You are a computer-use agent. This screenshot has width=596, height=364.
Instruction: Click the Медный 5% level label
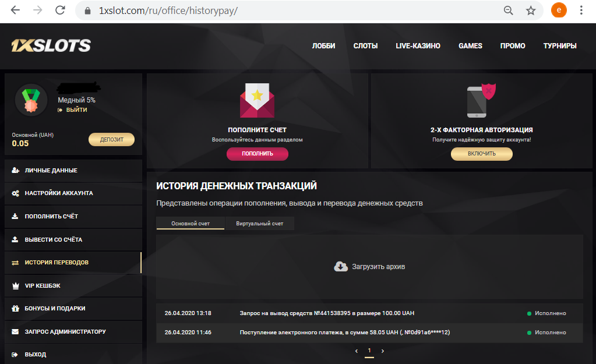click(x=76, y=100)
